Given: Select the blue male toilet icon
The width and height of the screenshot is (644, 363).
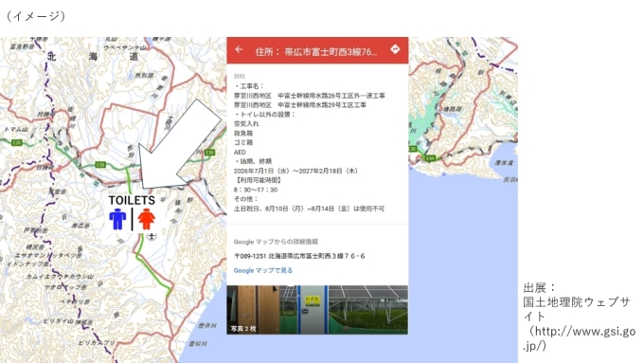Looking at the screenshot, I should click(117, 219).
